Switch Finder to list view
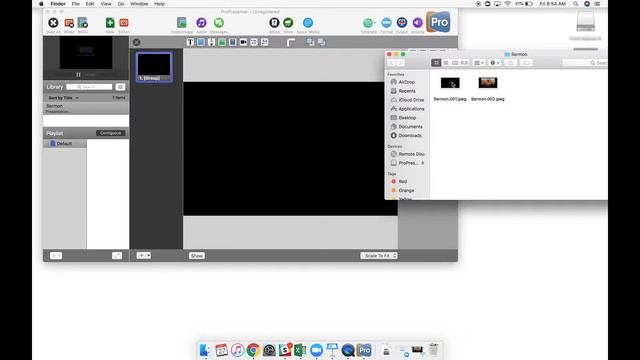Screen dimensions: 640x360 click(x=446, y=63)
